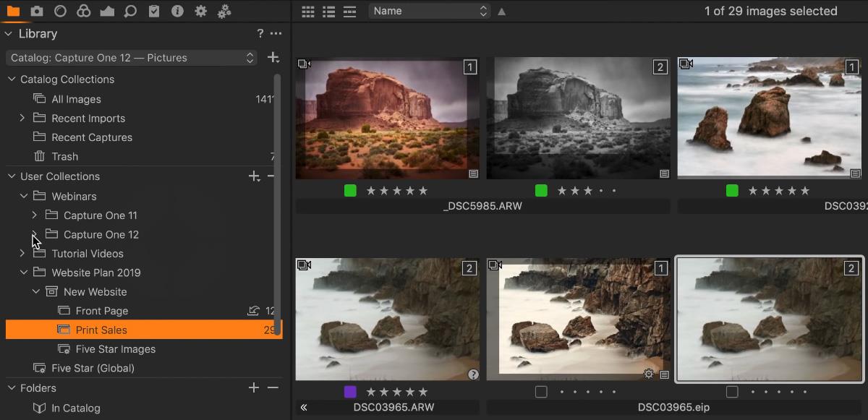Image resolution: width=868 pixels, height=420 pixels.
Task: Switch browser to grid view
Action: pos(308,12)
